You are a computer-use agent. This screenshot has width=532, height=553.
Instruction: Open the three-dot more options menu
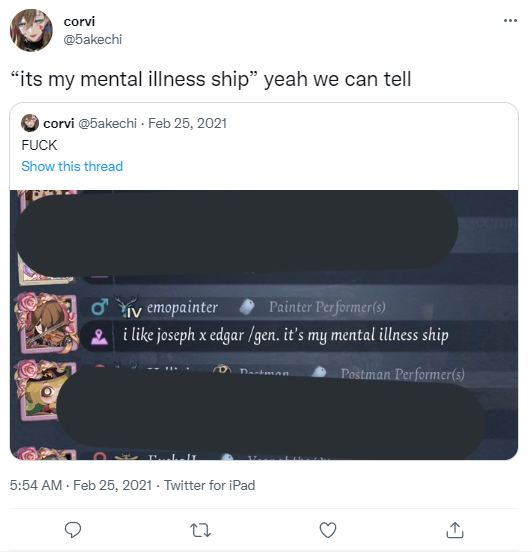tap(510, 21)
